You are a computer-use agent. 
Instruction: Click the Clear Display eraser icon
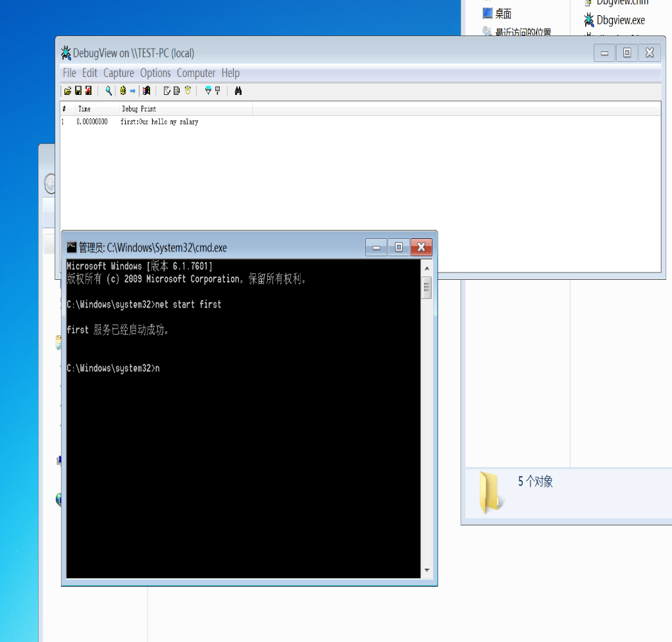[x=167, y=90]
